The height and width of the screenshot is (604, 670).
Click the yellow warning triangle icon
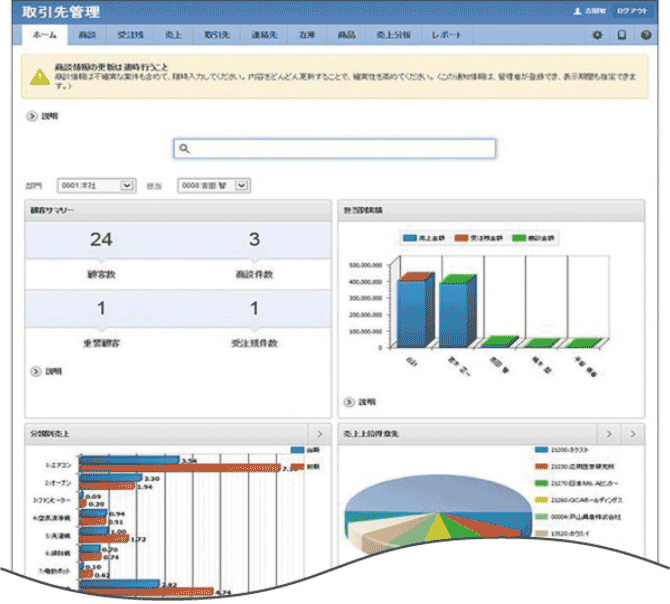(37, 76)
